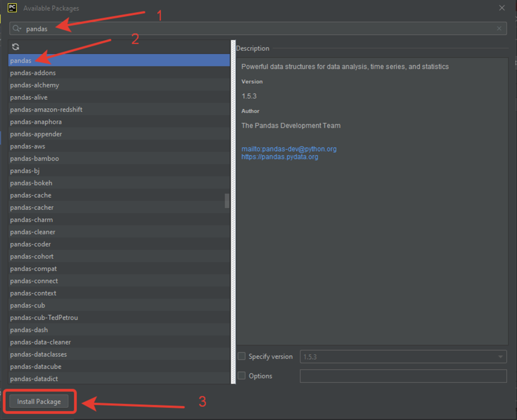The width and height of the screenshot is (517, 420).
Task: Select pandas-bamboo in the list
Action: (119, 158)
